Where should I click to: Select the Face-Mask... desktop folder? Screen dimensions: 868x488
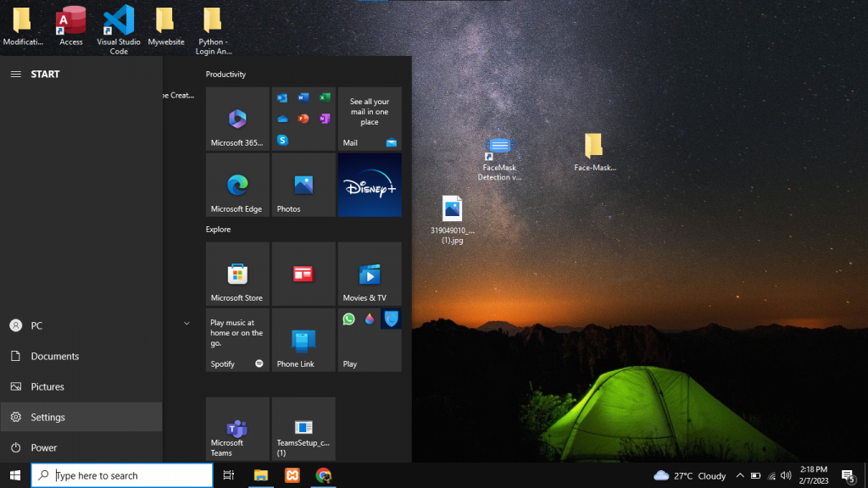pyautogui.click(x=594, y=152)
